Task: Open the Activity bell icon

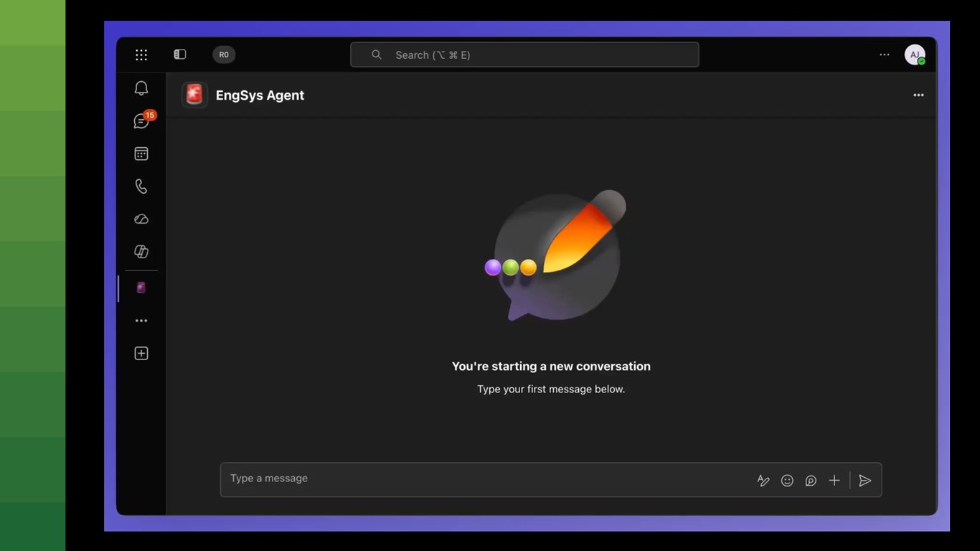Action: [141, 88]
